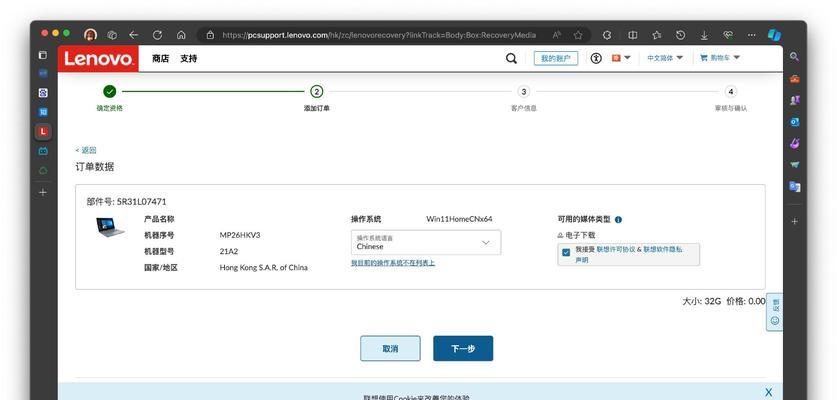Open downloads icon in toolbar
Image resolution: width=837 pixels, height=400 pixels.
click(704, 35)
